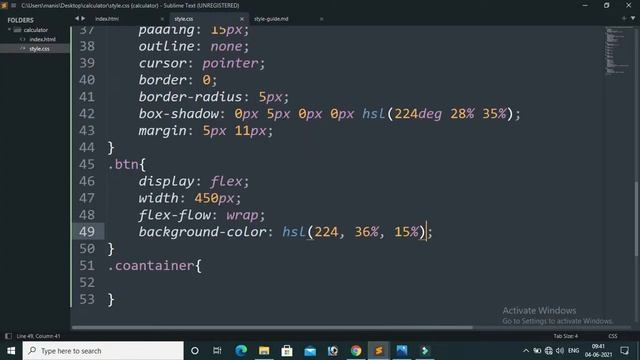Switch to the index.html tab

coord(107,19)
